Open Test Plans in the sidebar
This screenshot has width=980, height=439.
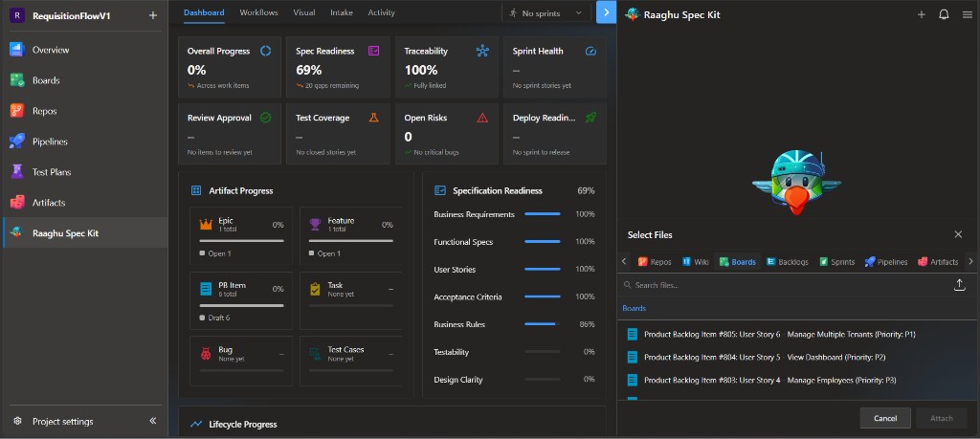point(84,172)
